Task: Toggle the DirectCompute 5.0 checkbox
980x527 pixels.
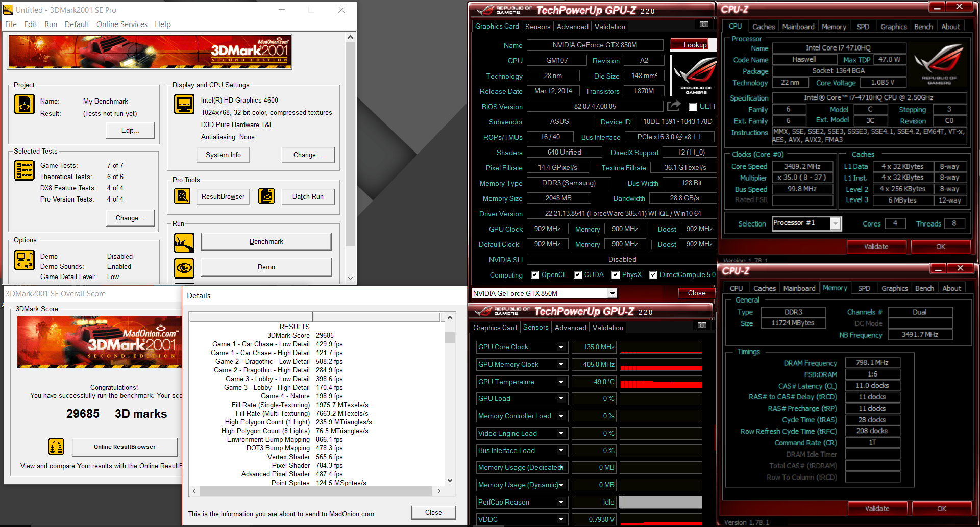Action: click(653, 275)
